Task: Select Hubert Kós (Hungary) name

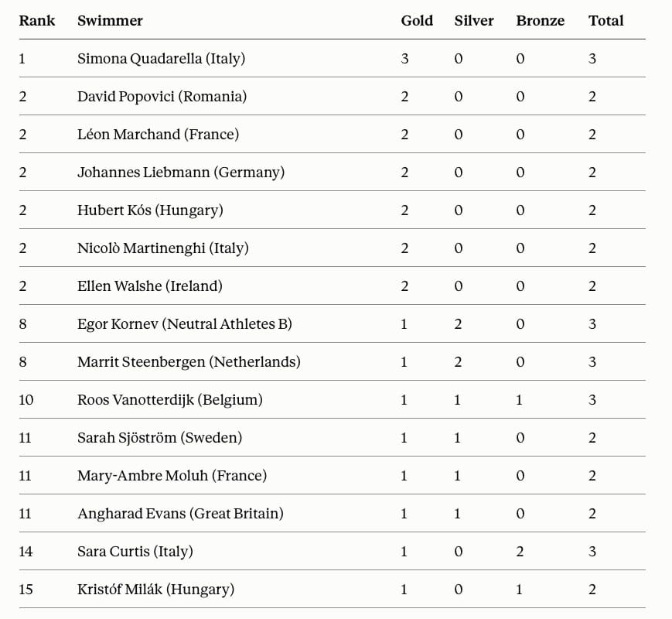Action: click(x=151, y=210)
